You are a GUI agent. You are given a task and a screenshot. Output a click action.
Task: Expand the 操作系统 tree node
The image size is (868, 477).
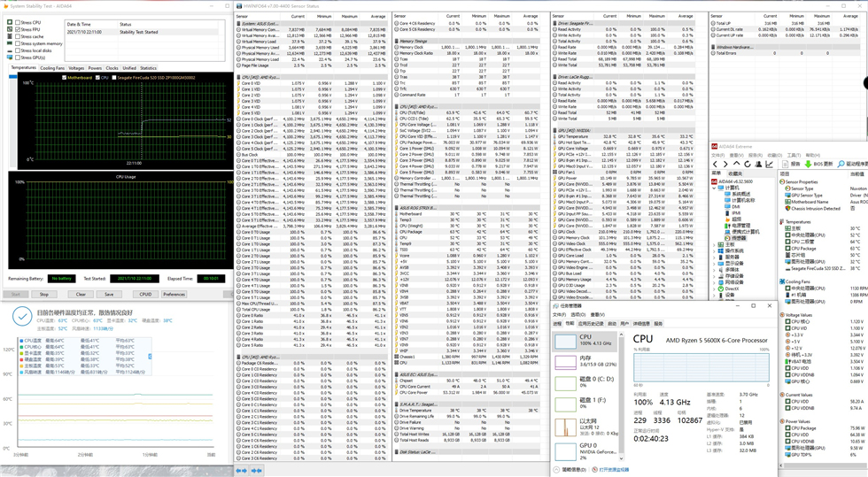point(714,250)
